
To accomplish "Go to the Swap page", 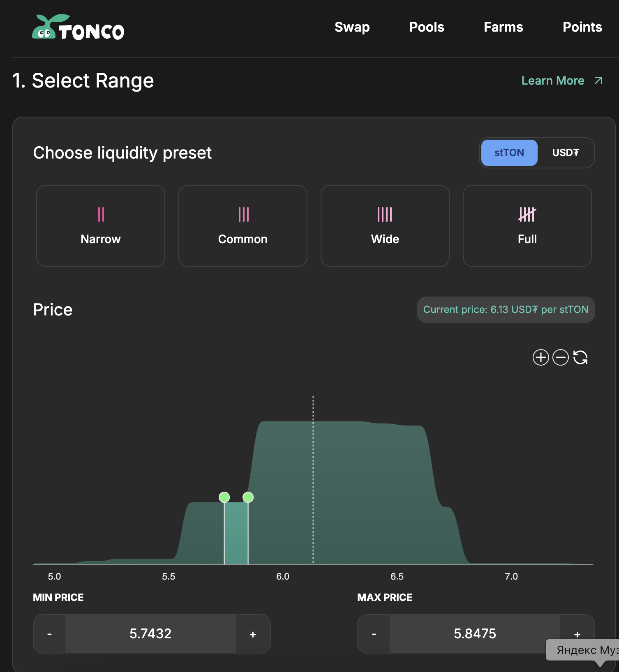I will [x=352, y=27].
